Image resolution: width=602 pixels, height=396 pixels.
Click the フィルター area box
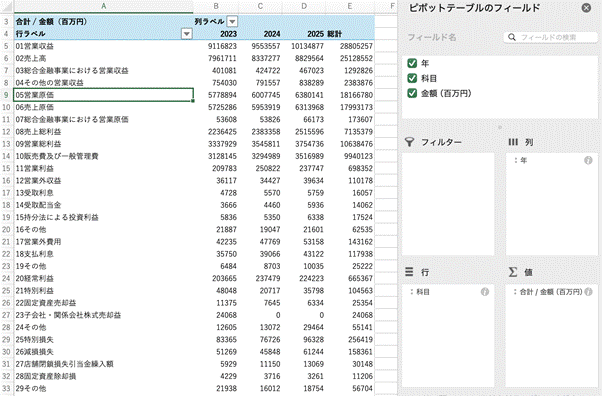tap(448, 204)
